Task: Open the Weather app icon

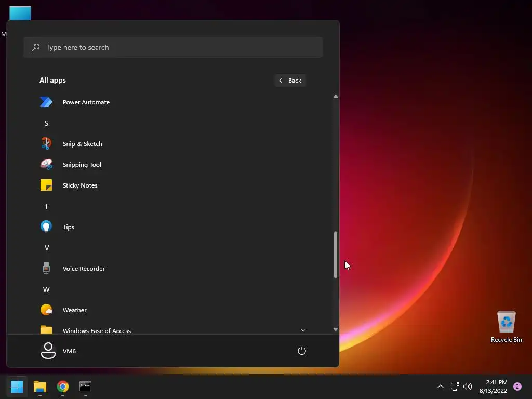Action: (x=46, y=310)
